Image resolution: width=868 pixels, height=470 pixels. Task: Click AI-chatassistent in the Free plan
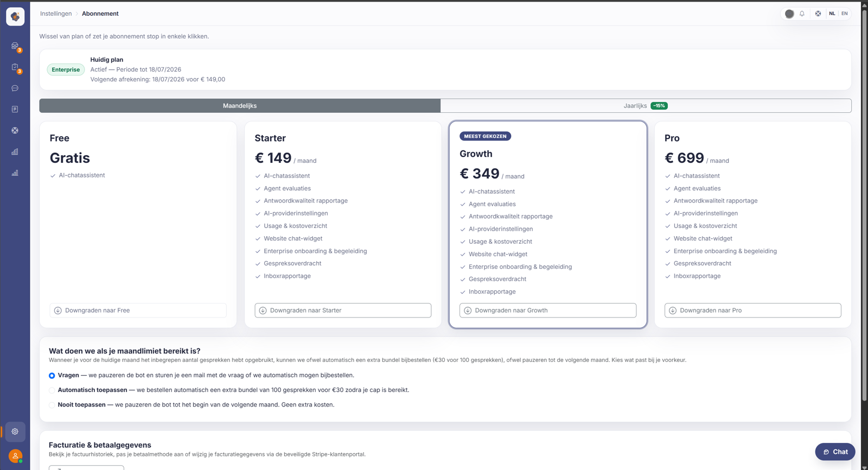[82, 175]
